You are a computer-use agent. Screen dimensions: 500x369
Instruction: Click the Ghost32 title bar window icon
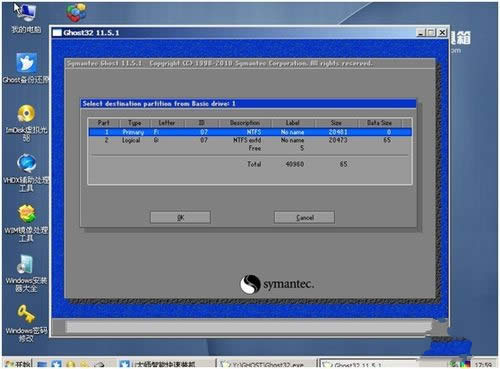[x=58, y=33]
